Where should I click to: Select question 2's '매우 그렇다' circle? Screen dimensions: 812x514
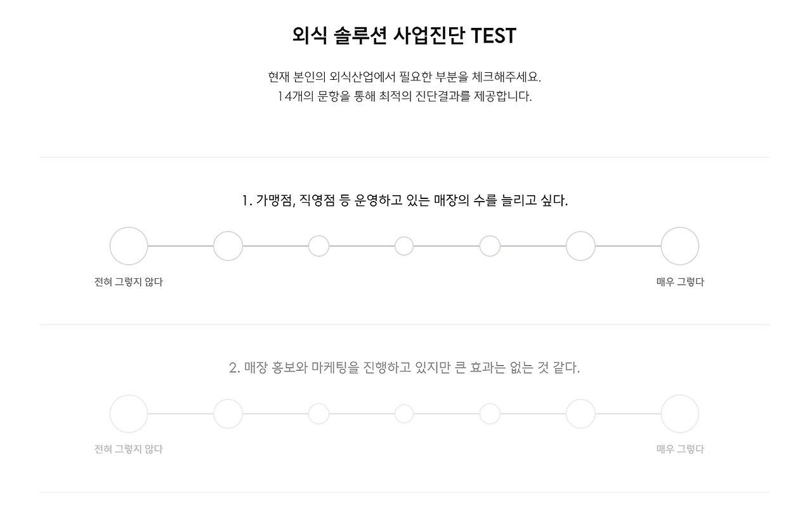click(680, 414)
